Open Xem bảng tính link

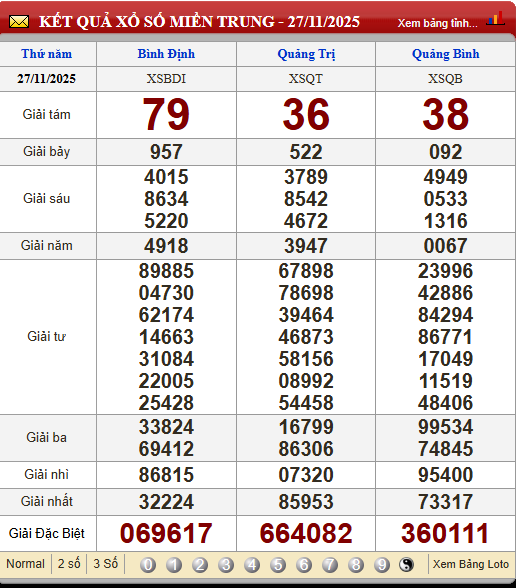pyautogui.click(x=437, y=23)
